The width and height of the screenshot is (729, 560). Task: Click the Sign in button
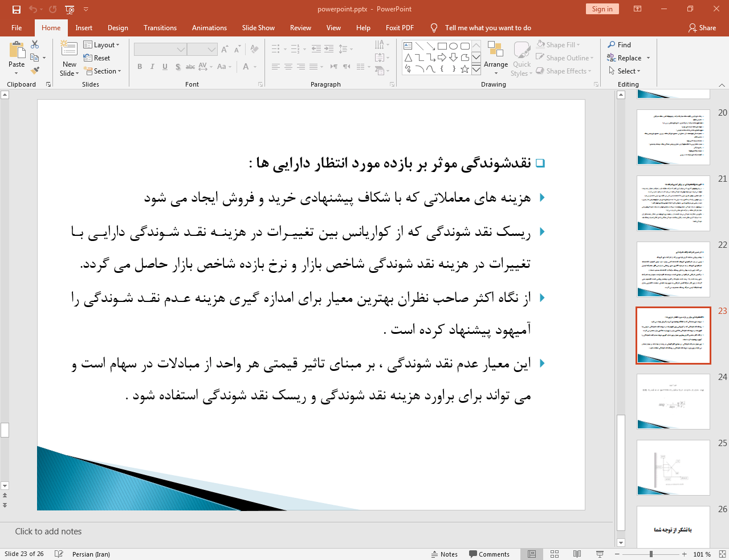click(602, 9)
